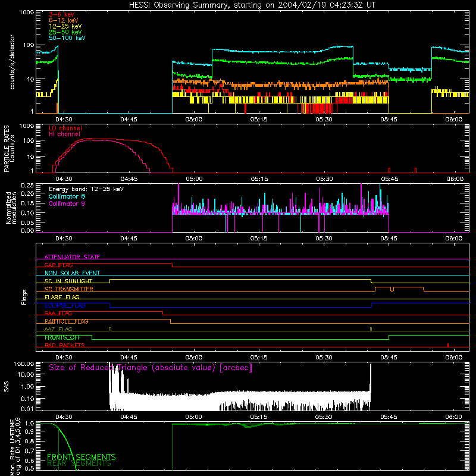The width and height of the screenshot is (476, 476).
Task: Click the BAD_PACKETS flag label
Action: (x=65, y=346)
